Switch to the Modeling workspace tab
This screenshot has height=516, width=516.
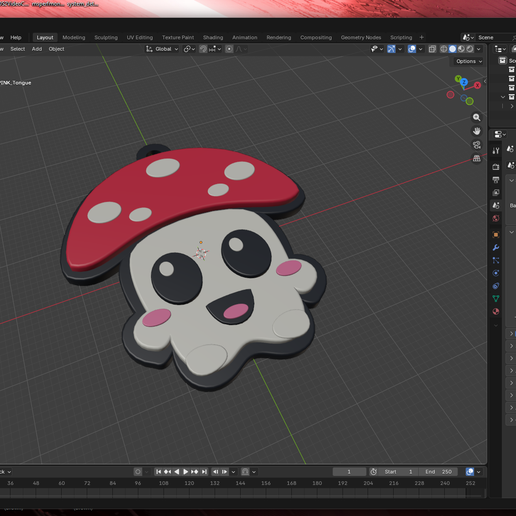pyautogui.click(x=74, y=37)
